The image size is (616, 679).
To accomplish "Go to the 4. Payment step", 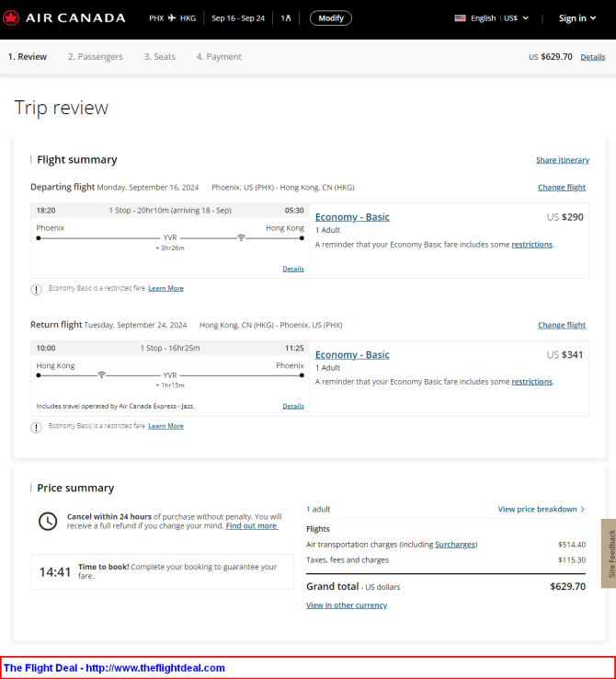I will (x=219, y=57).
